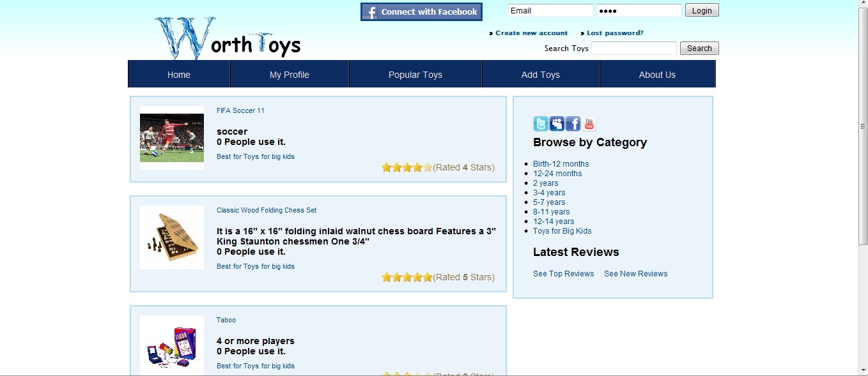Click the Worth Toys logo

pyautogui.click(x=227, y=40)
